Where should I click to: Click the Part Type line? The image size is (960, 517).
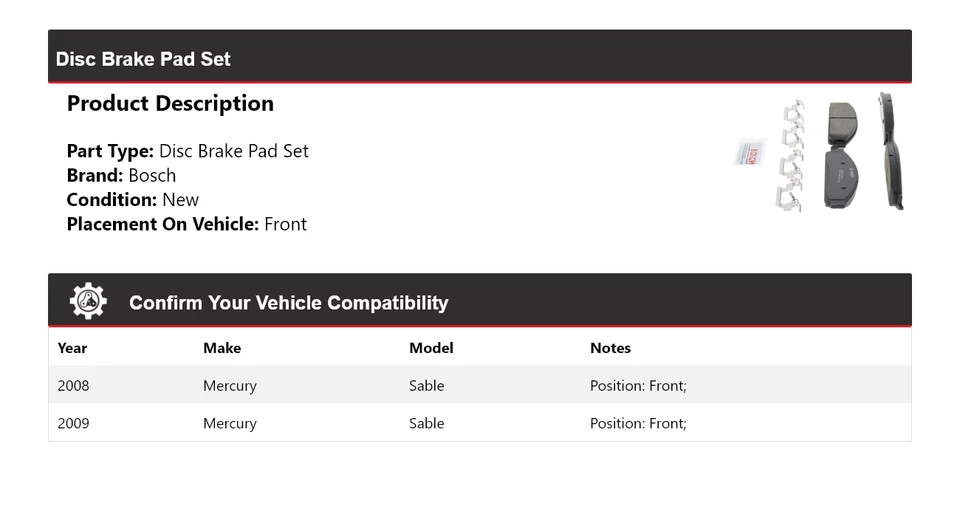pyautogui.click(x=188, y=151)
